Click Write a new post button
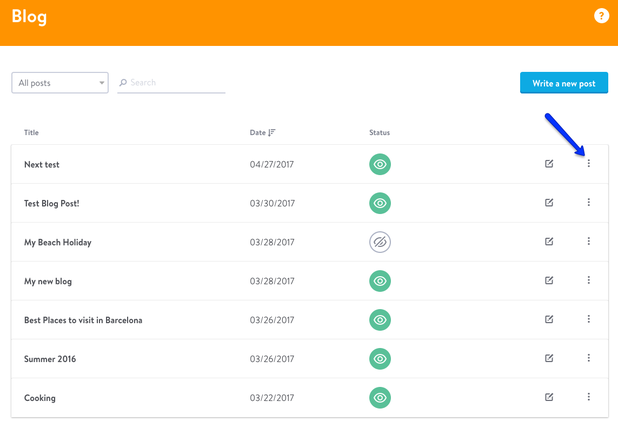The height and width of the screenshot is (428, 618). point(564,83)
